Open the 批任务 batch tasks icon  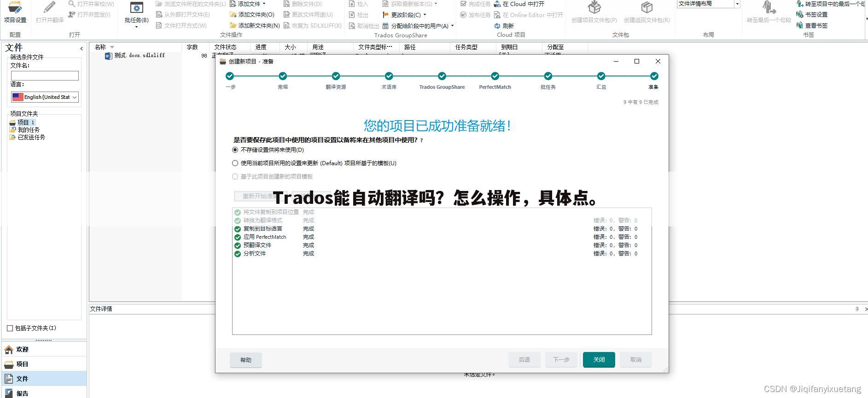click(136, 8)
